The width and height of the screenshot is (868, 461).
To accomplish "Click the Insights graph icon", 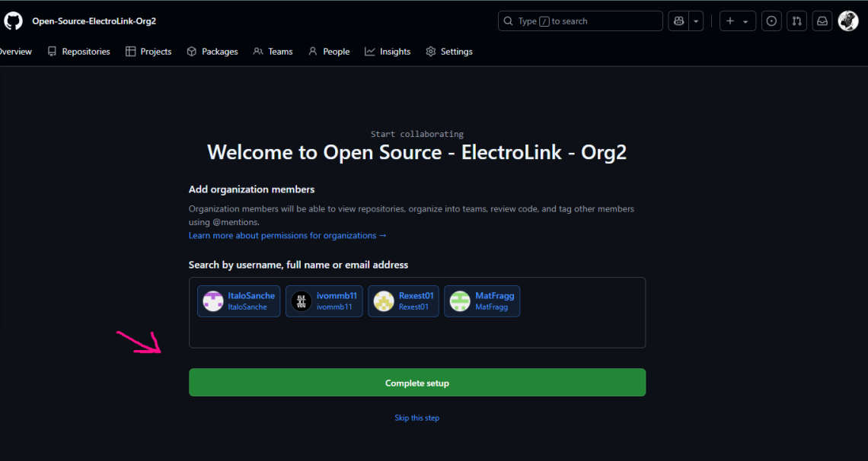I will coord(370,52).
